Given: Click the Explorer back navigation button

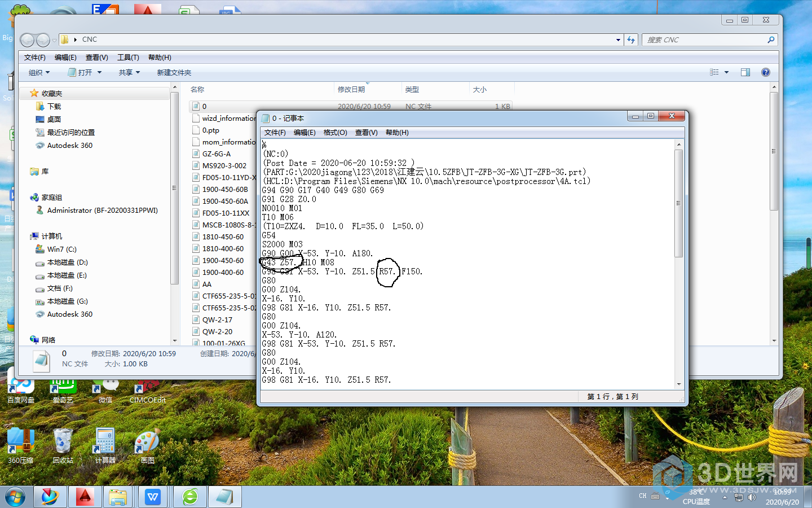Looking at the screenshot, I should (27, 40).
